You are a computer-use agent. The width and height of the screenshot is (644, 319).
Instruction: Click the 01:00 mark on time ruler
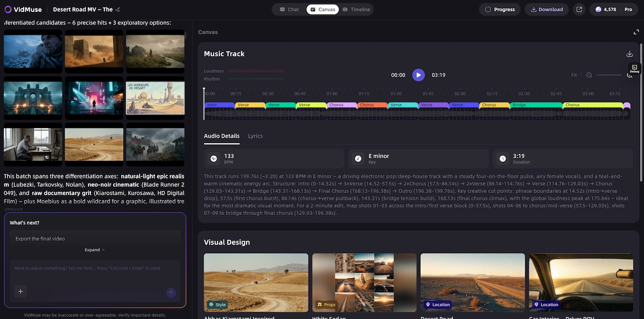(332, 93)
